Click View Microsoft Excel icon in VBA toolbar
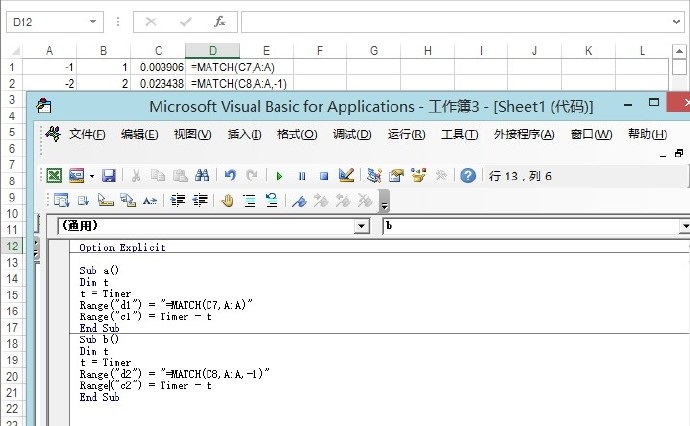The width and height of the screenshot is (690, 426). pos(55,176)
